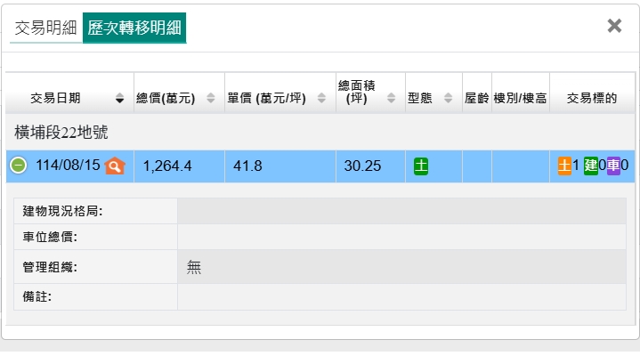This screenshot has width=640, height=364.
Task: Select the 歷次轉移明細 tab
Action: [134, 28]
